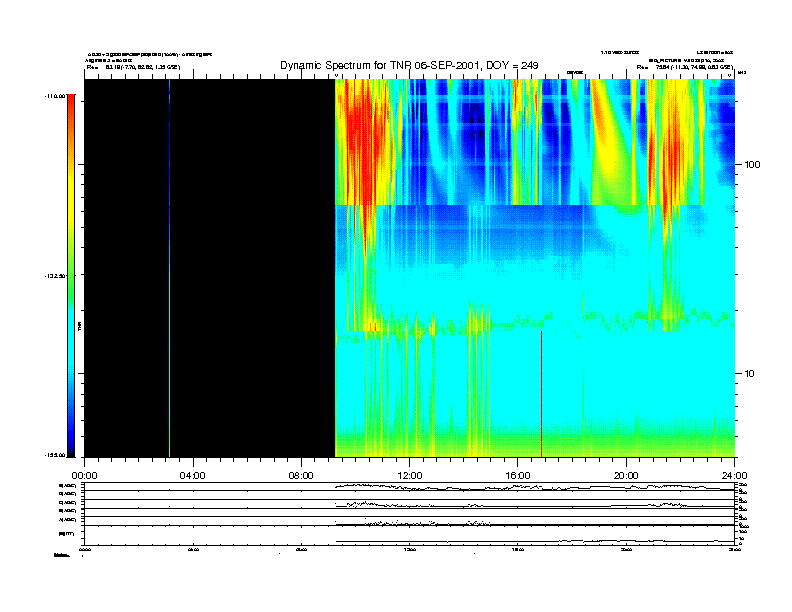Viewport: 792px width, 612px height.
Task: Click the 20:00 time axis label
Action: point(626,476)
